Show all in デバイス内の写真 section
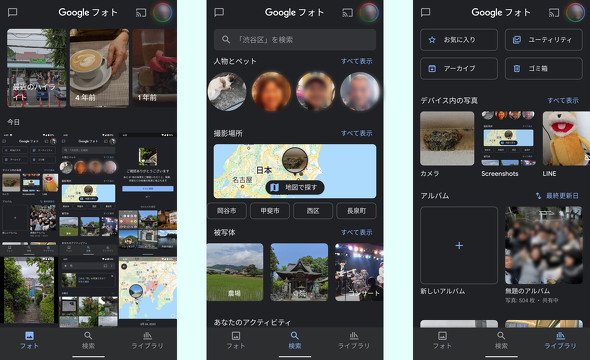The image size is (590, 360). [x=563, y=100]
